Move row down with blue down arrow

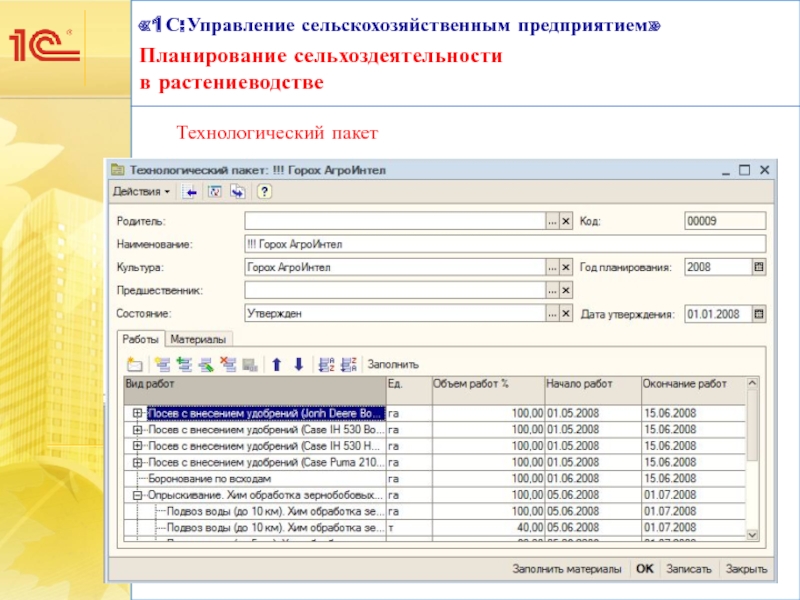tap(297, 364)
